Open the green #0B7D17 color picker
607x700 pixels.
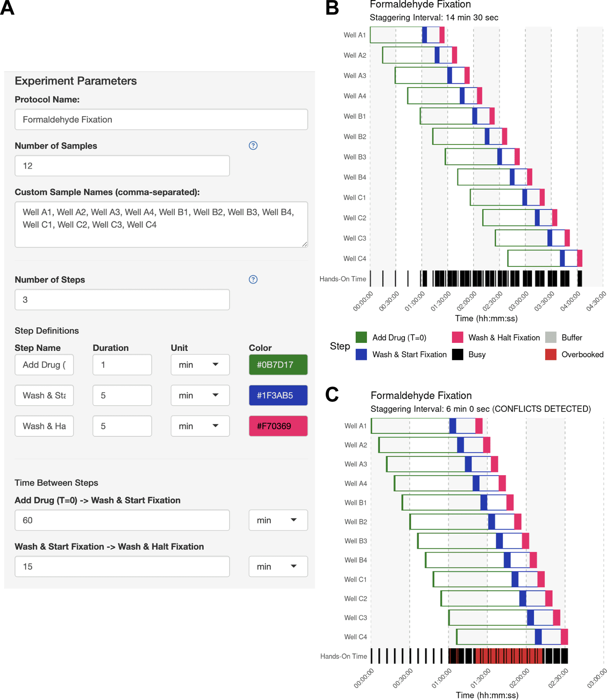point(278,365)
